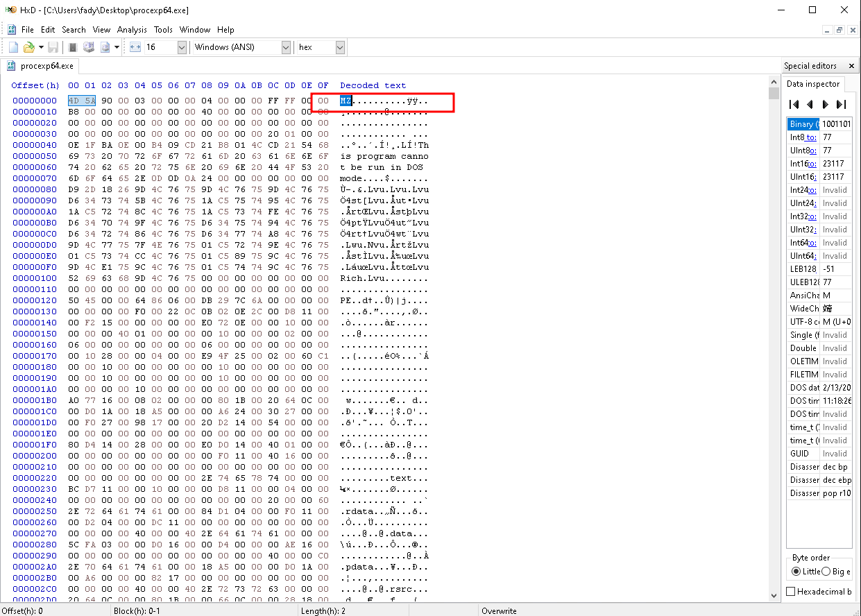Click the GUID row in Data inspector
This screenshot has height=616, width=861.
point(819,454)
